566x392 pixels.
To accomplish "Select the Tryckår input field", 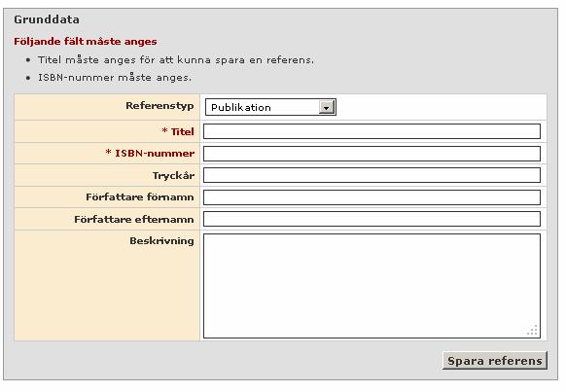I will tap(371, 175).
